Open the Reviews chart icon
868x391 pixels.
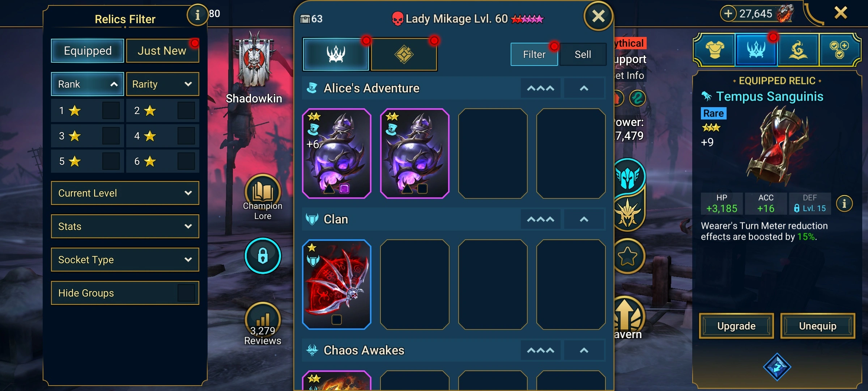tap(263, 319)
